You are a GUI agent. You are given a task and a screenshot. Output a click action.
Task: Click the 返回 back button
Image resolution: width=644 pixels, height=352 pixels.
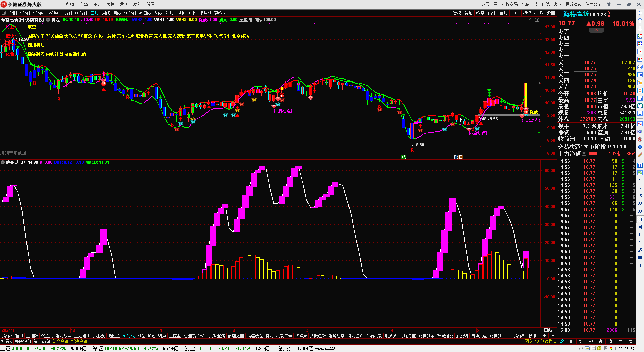(551, 13)
